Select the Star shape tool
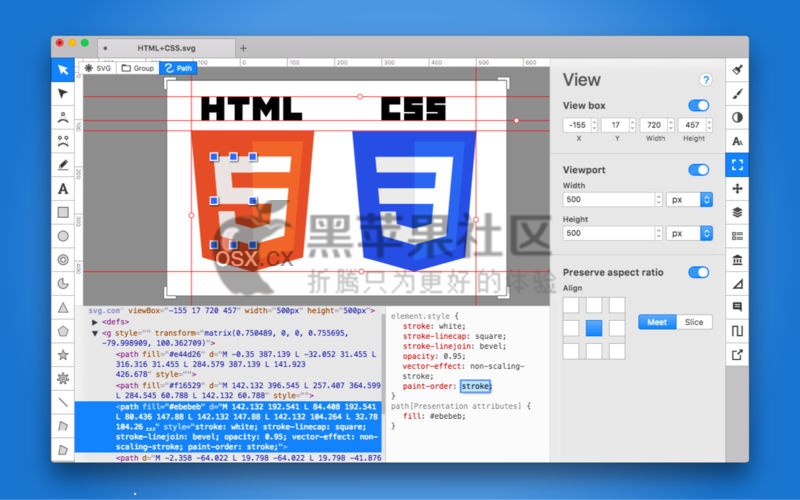 (x=63, y=355)
